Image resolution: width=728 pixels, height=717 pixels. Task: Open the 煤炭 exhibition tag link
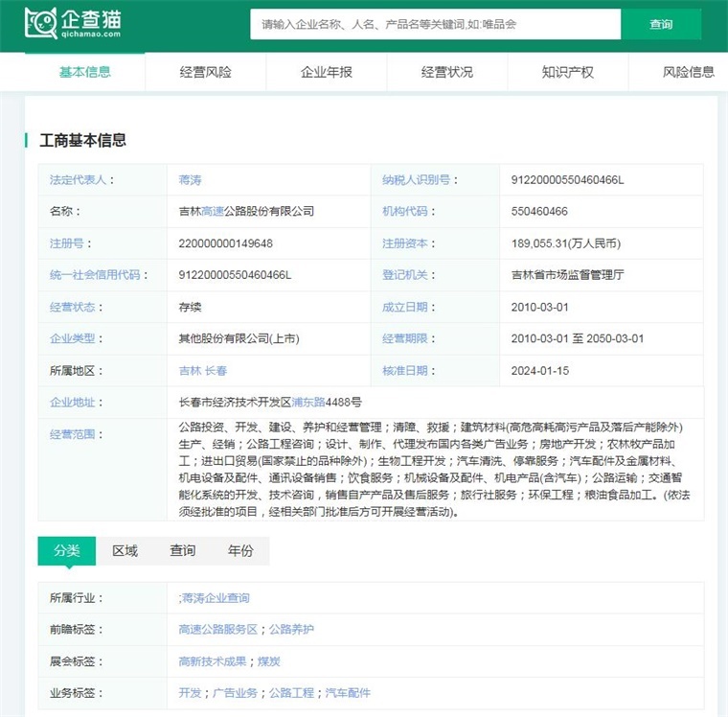tap(269, 661)
